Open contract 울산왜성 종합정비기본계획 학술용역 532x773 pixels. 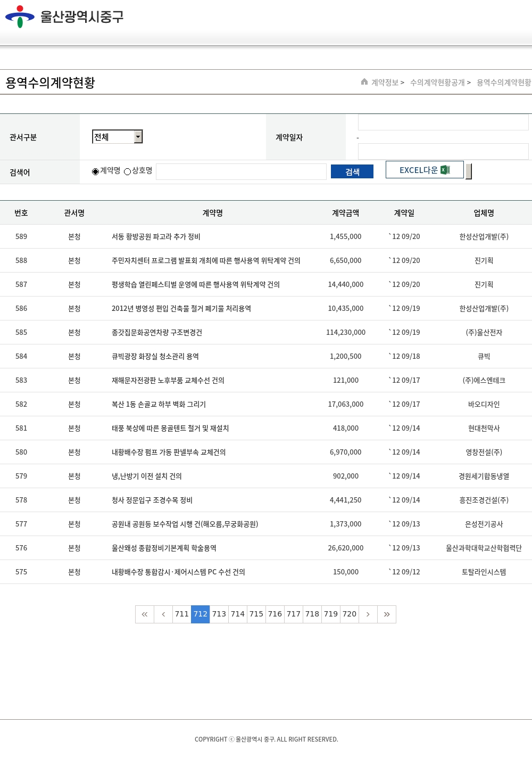[164, 548]
